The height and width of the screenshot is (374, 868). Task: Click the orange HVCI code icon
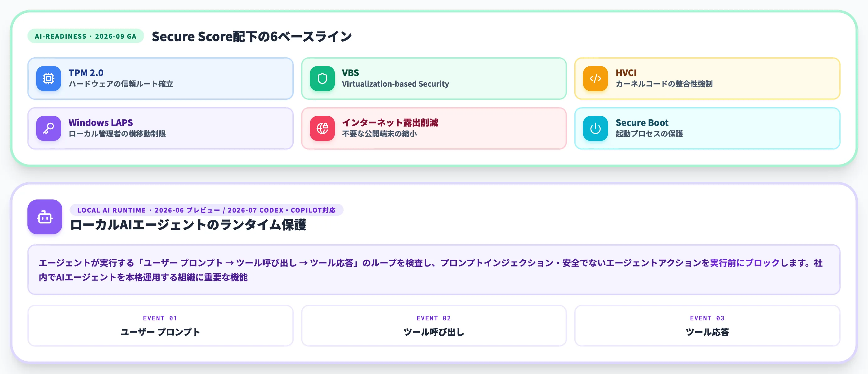(596, 79)
